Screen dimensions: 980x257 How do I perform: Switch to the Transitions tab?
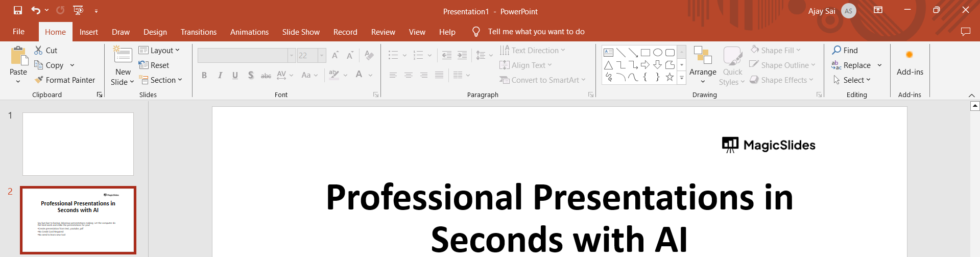click(199, 32)
